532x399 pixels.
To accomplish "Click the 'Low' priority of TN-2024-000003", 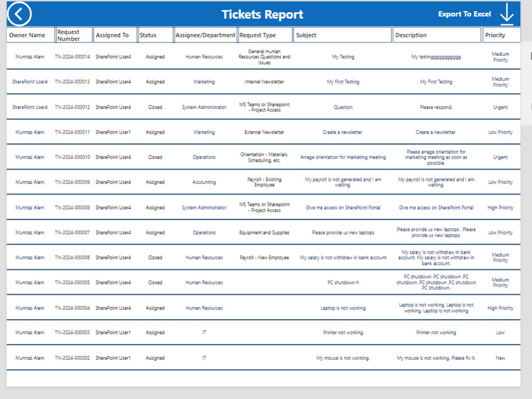I will 501,332.
